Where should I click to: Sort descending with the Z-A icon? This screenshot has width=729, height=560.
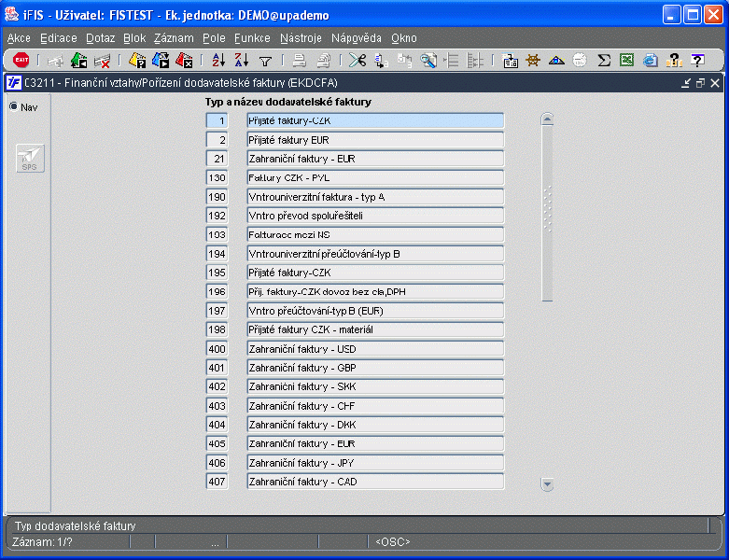pyautogui.click(x=242, y=60)
